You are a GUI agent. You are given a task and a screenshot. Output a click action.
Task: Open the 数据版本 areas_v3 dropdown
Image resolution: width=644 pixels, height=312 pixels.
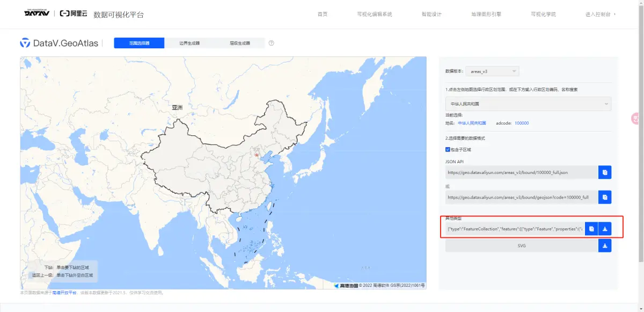[492, 71]
